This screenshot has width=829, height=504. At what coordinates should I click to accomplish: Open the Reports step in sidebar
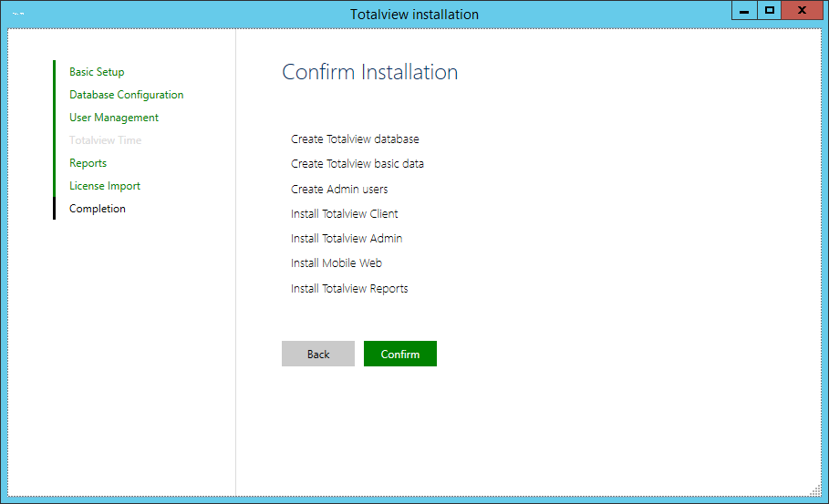click(x=88, y=163)
